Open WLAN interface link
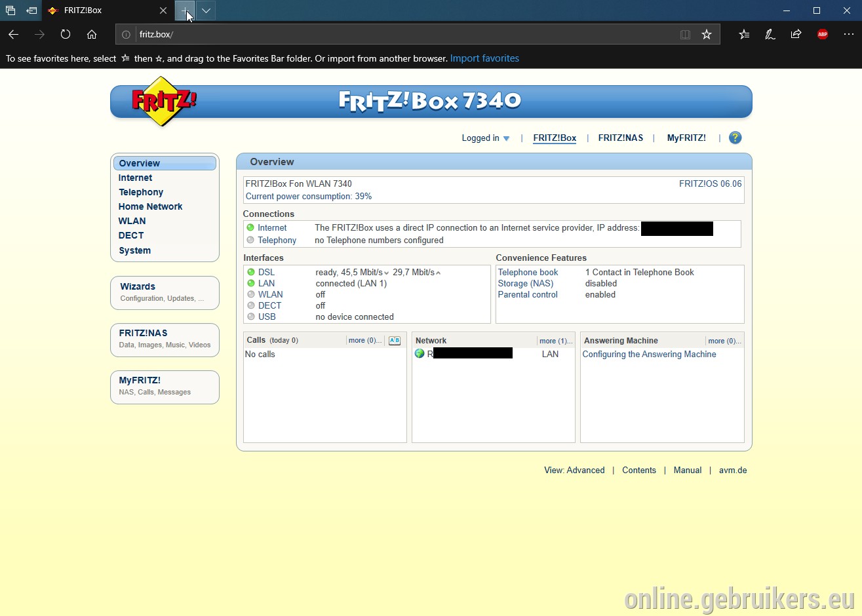 [x=270, y=294]
